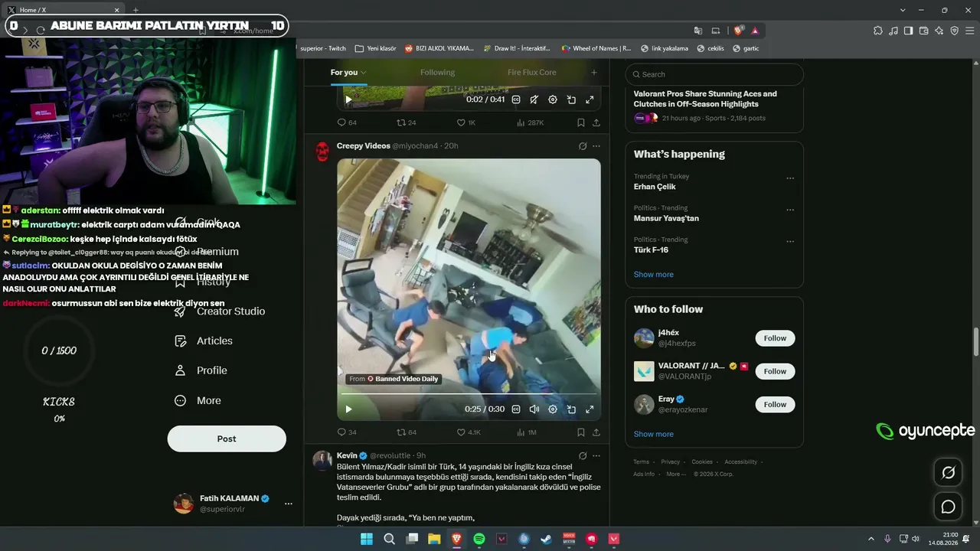Add a new timeline tab with plus
The image size is (980, 551).
coord(593,73)
